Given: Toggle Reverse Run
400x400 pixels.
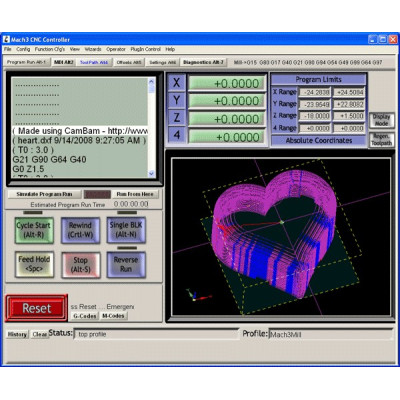Looking at the screenshot, I should click(126, 264).
